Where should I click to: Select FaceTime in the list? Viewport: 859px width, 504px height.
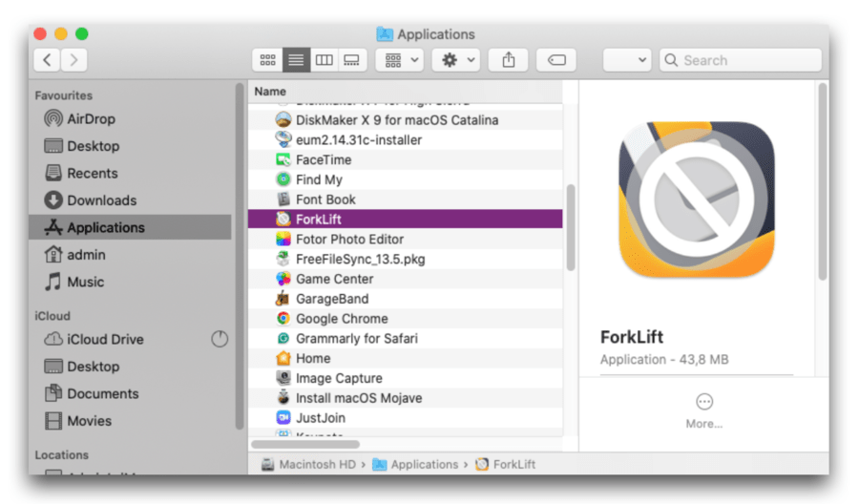406,160
